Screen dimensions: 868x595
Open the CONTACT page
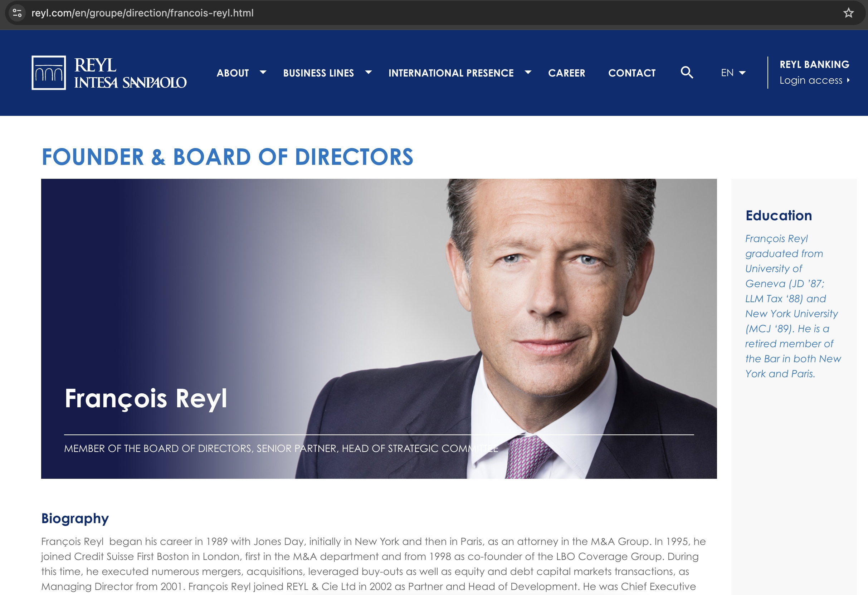coord(632,73)
